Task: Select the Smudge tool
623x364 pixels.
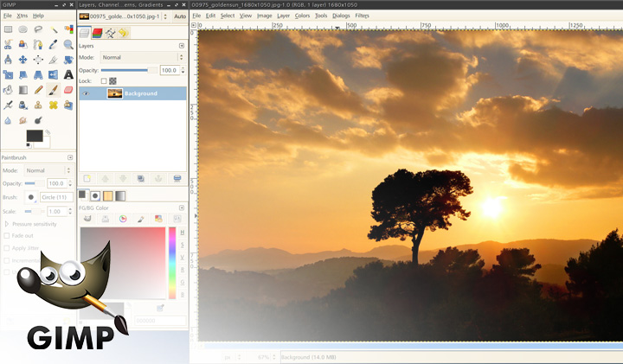Action: (23, 120)
